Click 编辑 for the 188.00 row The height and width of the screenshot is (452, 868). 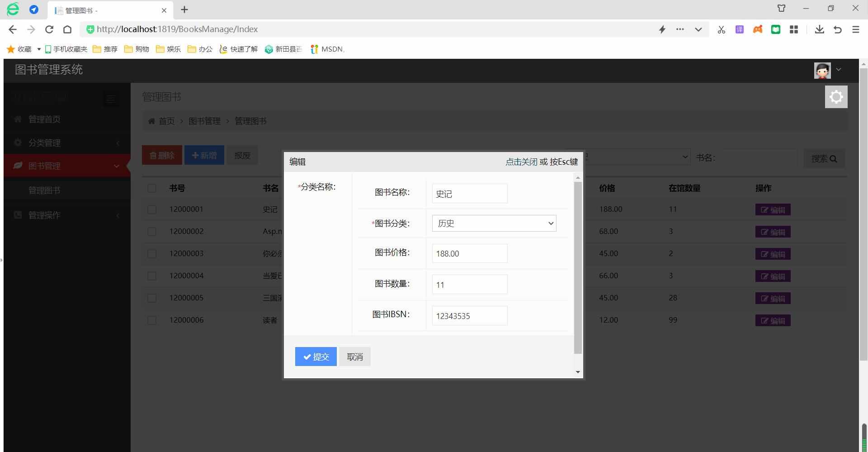point(773,210)
